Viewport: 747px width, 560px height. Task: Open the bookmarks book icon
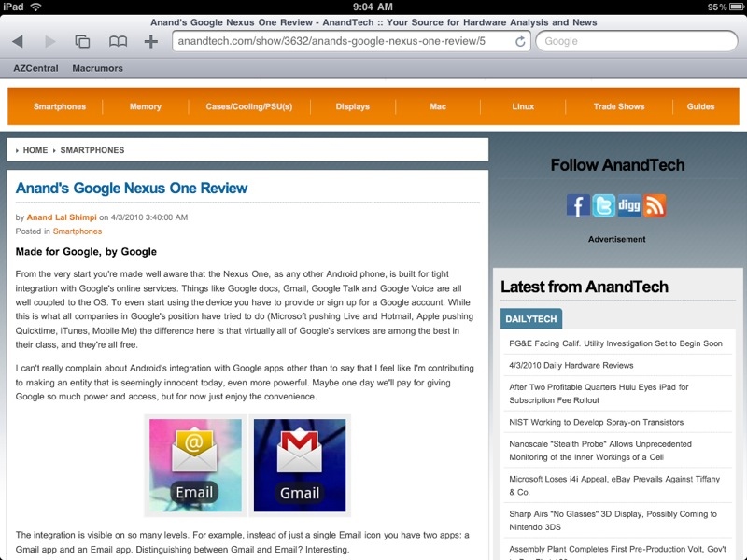118,41
